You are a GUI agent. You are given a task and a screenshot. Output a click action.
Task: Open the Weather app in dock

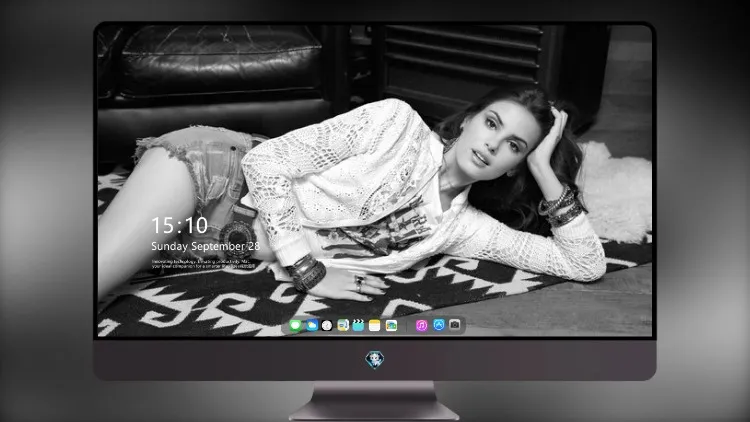tap(312, 326)
